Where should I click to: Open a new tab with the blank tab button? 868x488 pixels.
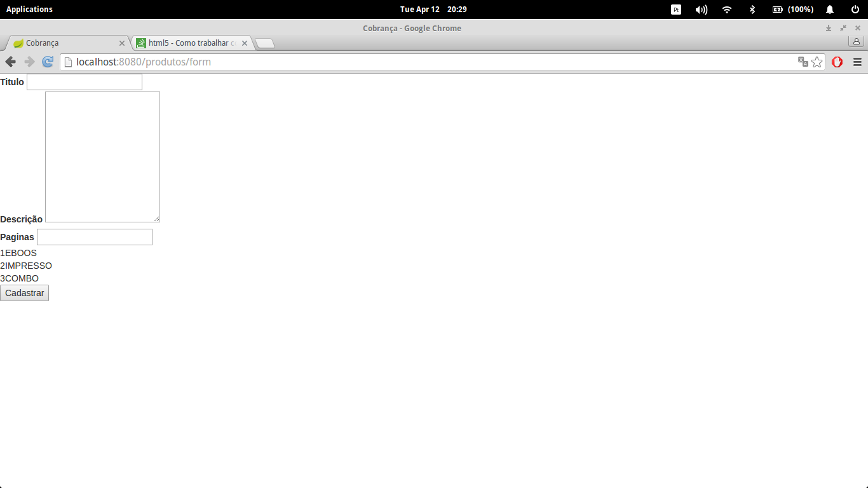pyautogui.click(x=265, y=43)
